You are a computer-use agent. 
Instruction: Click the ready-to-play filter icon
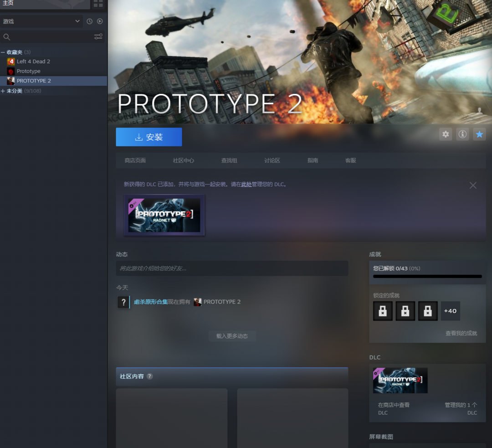point(100,21)
